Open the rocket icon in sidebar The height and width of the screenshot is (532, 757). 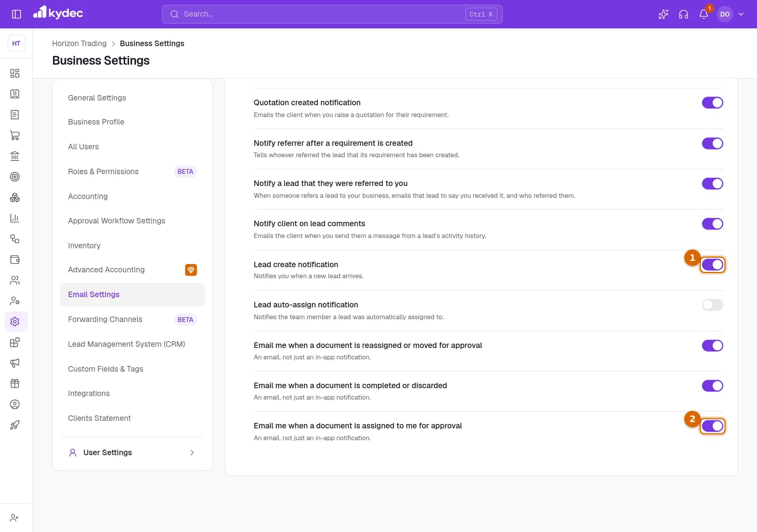[15, 425]
